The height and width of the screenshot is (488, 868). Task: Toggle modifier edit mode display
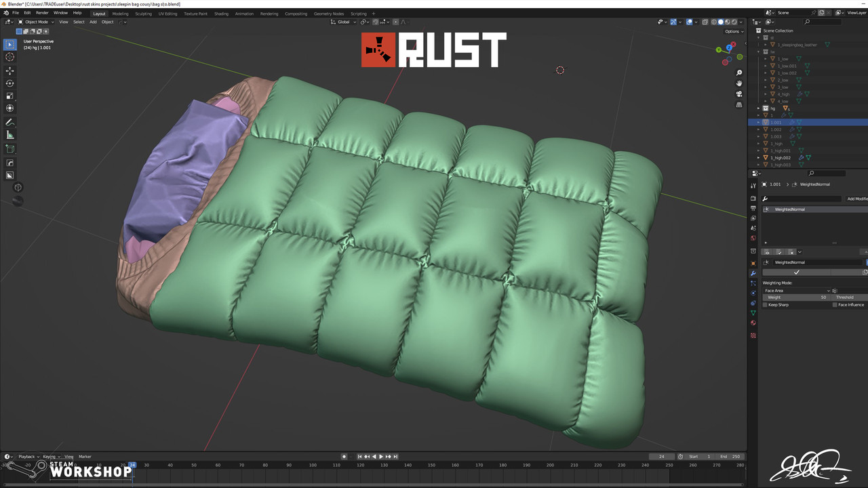click(x=779, y=252)
